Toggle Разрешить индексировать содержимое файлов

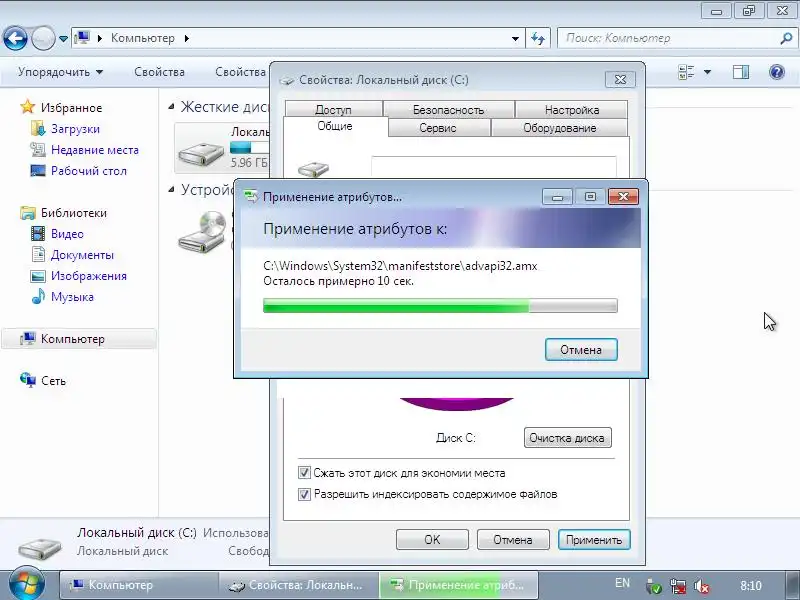304,494
